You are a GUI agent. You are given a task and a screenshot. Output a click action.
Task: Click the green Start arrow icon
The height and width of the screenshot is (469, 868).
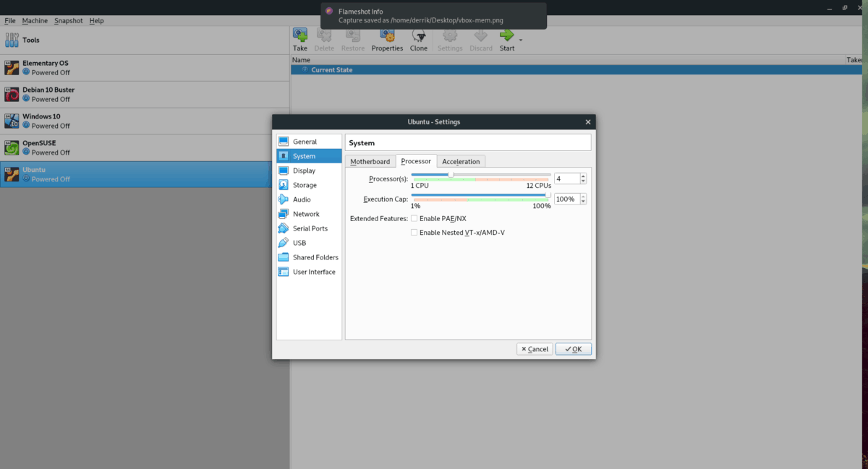click(506, 35)
